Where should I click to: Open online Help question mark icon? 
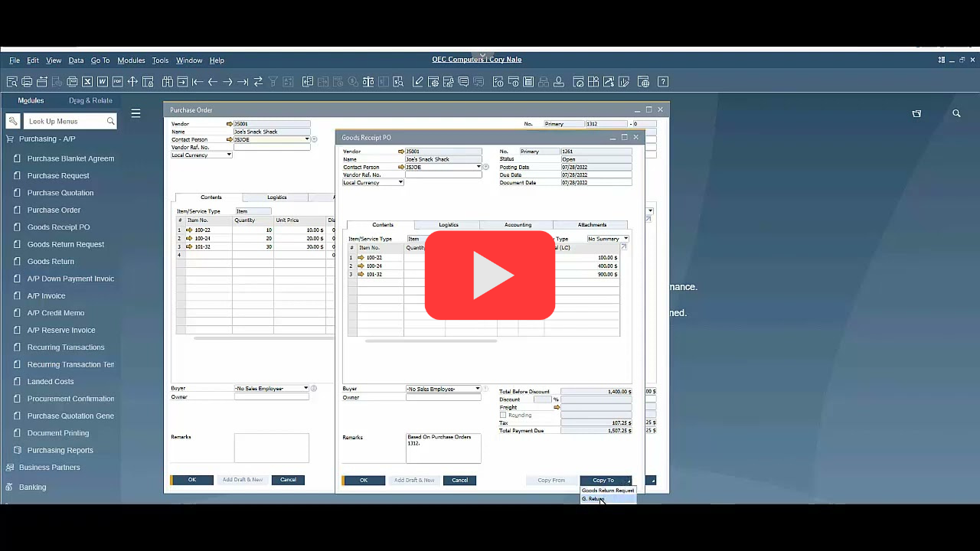[663, 81]
